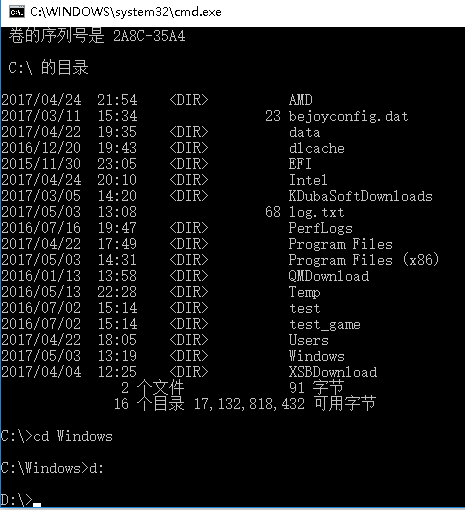Click the test_game directory name
Viewport: 465px width, 510px height.
point(325,324)
